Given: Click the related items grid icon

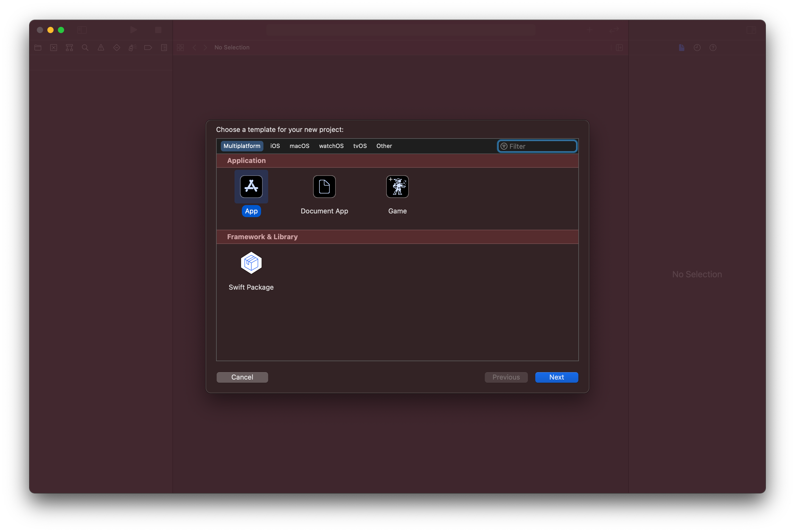Looking at the screenshot, I should pyautogui.click(x=180, y=48).
